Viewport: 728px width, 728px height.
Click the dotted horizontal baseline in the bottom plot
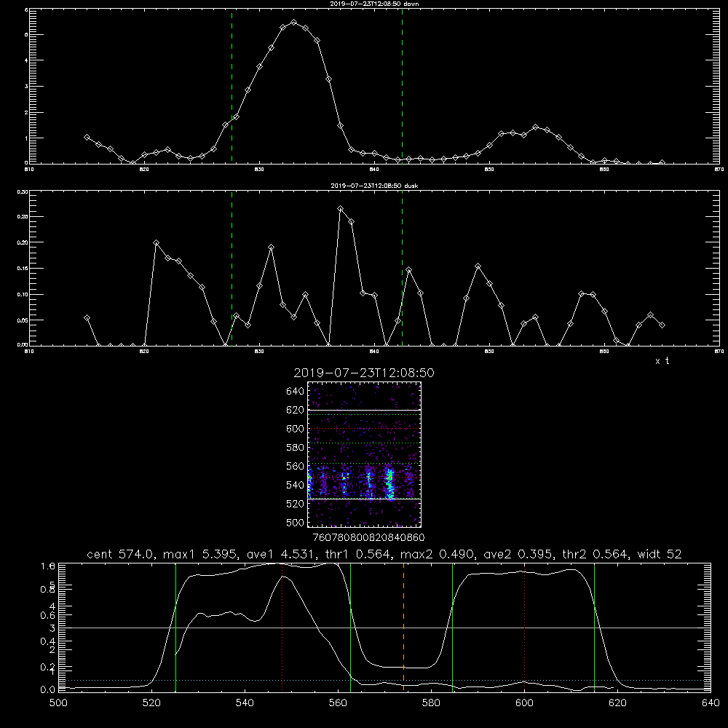click(x=384, y=680)
